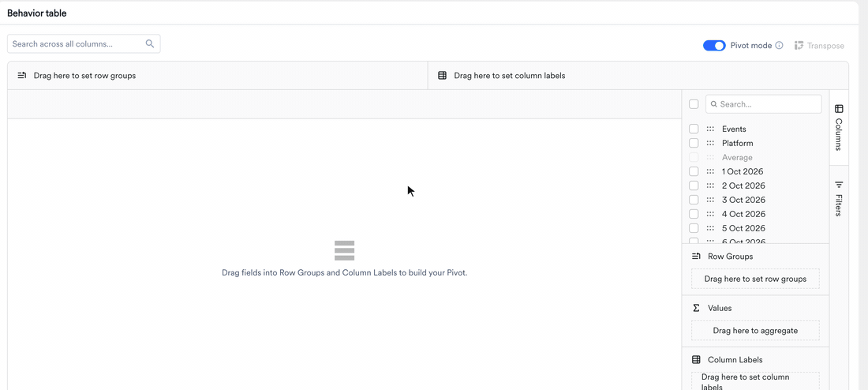Check the Platform column checkbox
Screen dimensions: 868x390
tap(694, 143)
